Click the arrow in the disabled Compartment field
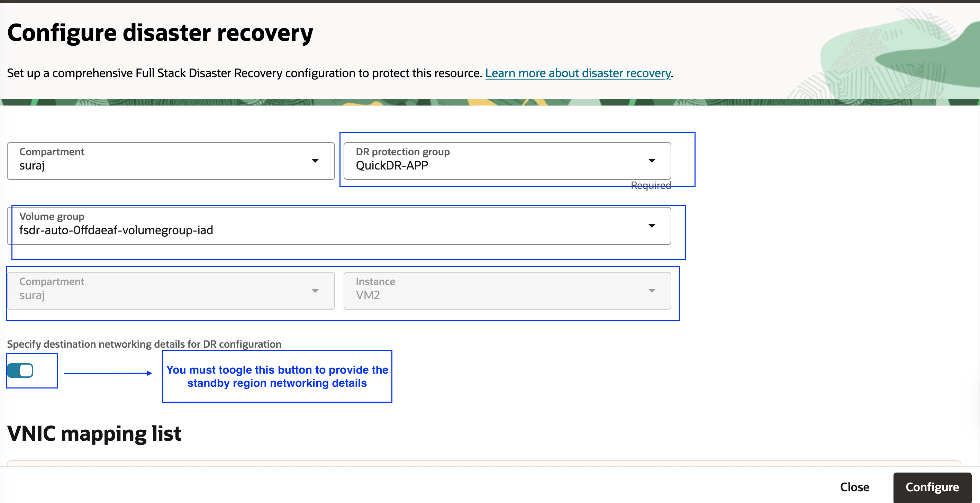 315,291
